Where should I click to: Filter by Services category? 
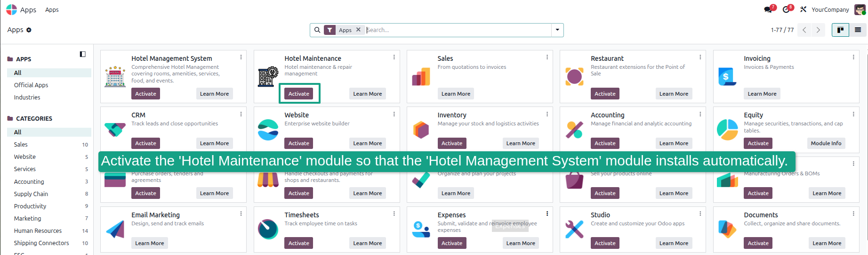(49, 169)
